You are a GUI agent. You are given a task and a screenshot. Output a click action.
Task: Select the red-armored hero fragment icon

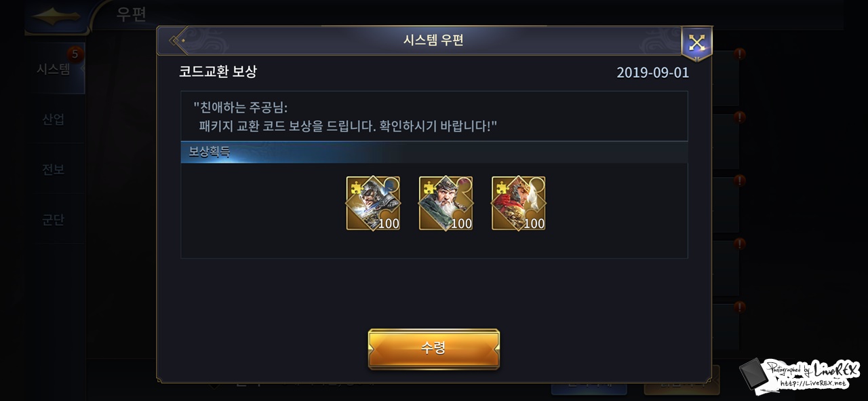pyautogui.click(x=518, y=204)
